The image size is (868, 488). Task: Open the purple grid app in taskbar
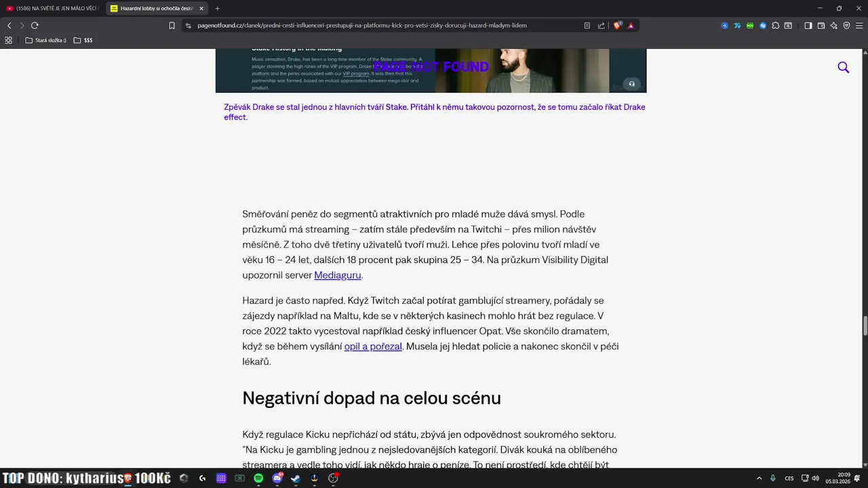[x=221, y=478]
